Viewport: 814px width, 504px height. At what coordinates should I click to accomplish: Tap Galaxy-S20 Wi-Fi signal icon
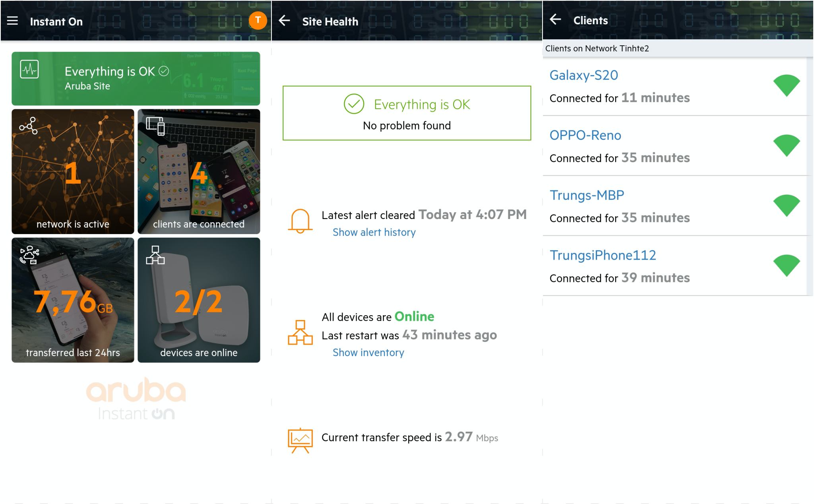pyautogui.click(x=786, y=85)
